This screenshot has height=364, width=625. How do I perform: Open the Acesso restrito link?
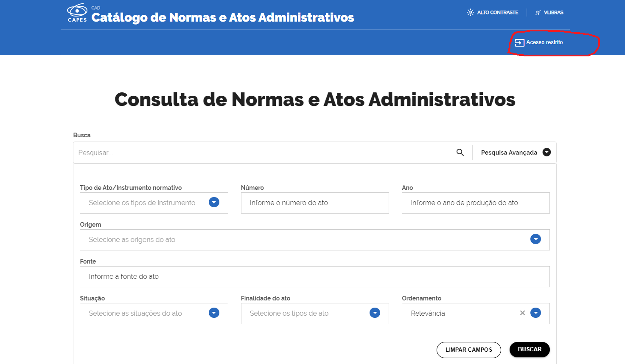544,42
